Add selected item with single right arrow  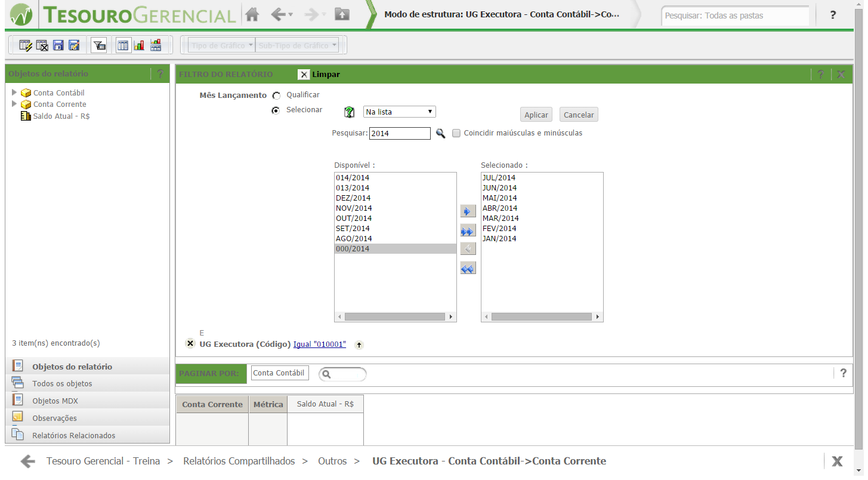468,211
